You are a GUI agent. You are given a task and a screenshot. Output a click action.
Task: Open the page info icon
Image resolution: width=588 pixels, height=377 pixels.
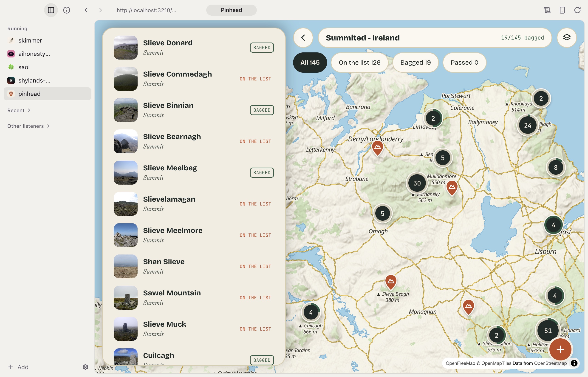coord(67,10)
